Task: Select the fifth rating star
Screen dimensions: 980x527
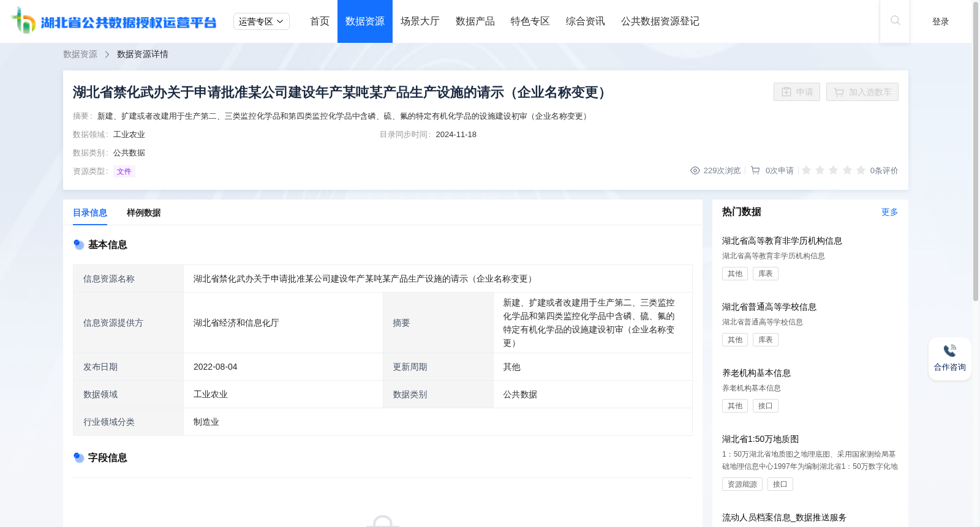Action: pyautogui.click(x=861, y=170)
